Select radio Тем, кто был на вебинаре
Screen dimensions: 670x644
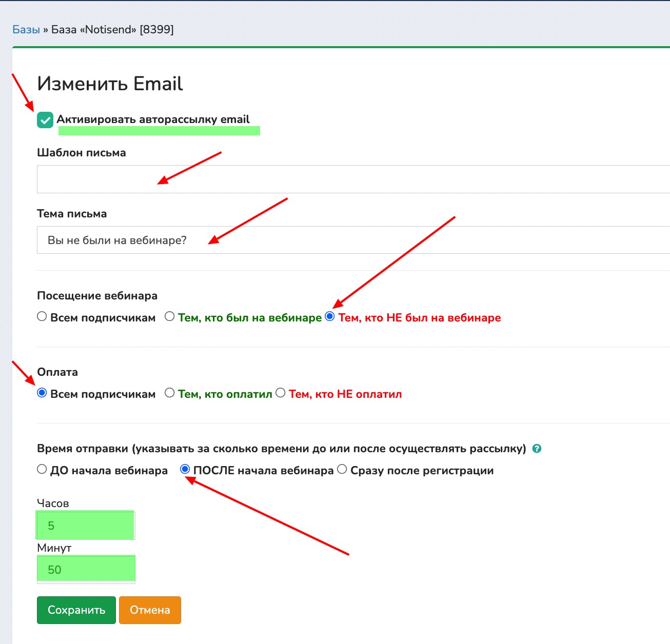tap(170, 317)
